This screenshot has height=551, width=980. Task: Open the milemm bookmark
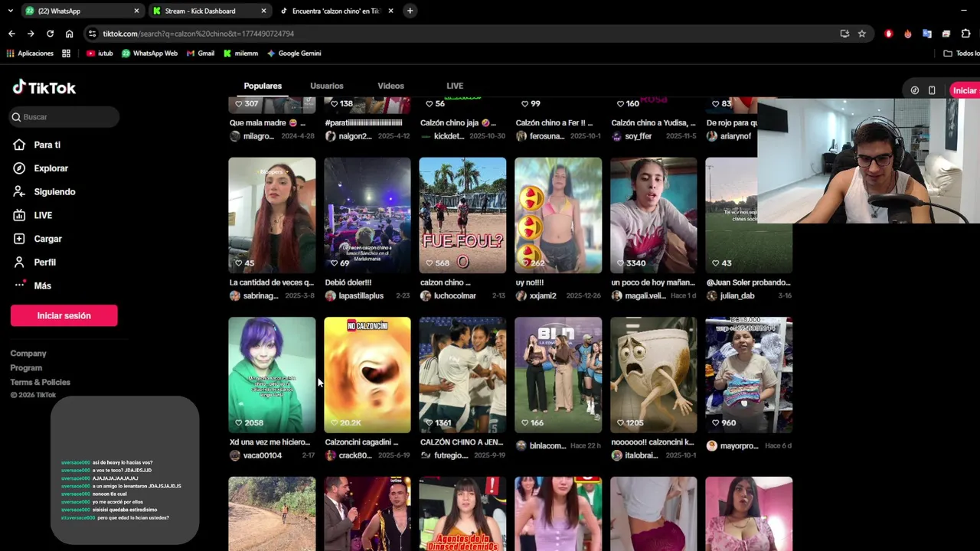pyautogui.click(x=240, y=54)
